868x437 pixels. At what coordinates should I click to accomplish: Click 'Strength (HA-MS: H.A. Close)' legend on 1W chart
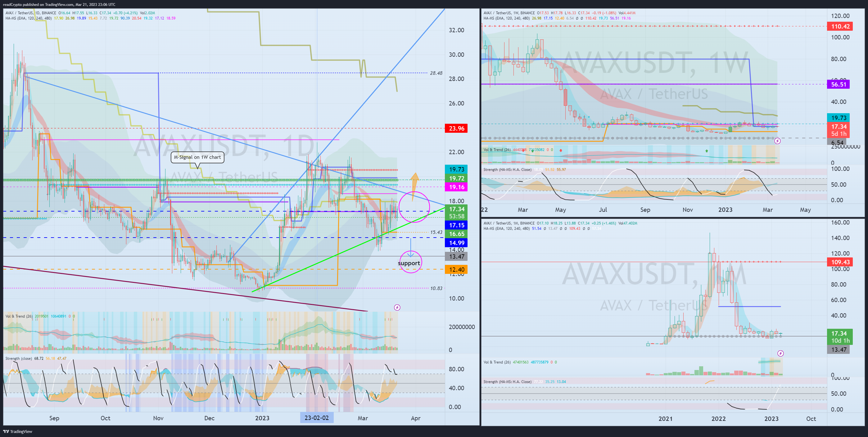[507, 170]
